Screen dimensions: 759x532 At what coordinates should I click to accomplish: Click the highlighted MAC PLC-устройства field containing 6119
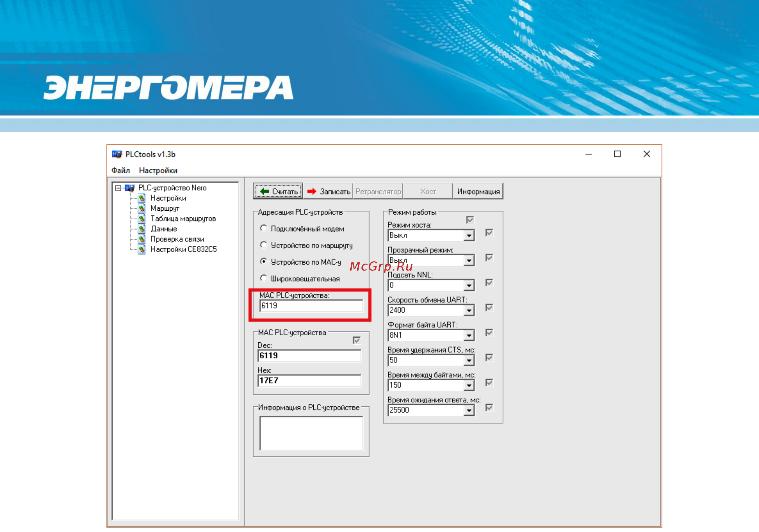click(311, 306)
